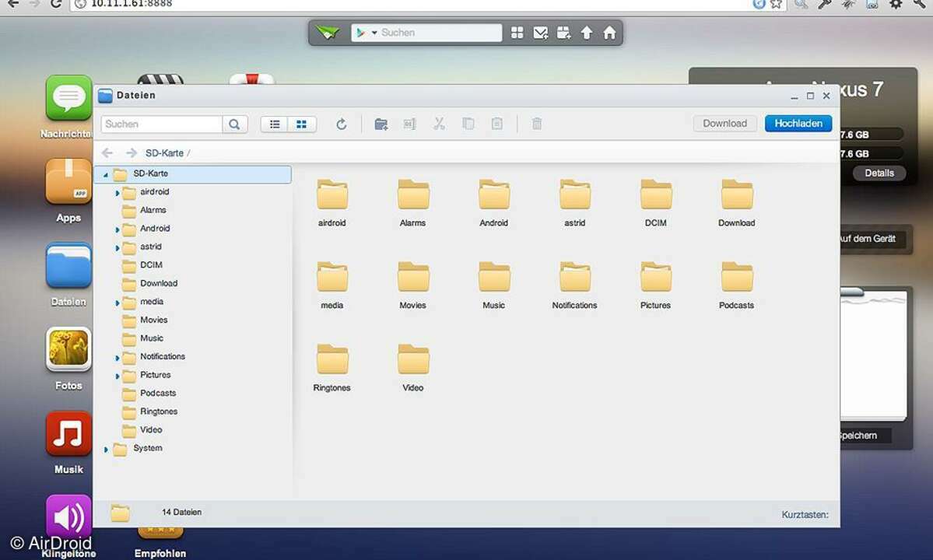The width and height of the screenshot is (933, 560).
Task: Open the Play Store search source dropdown
Action: click(366, 33)
